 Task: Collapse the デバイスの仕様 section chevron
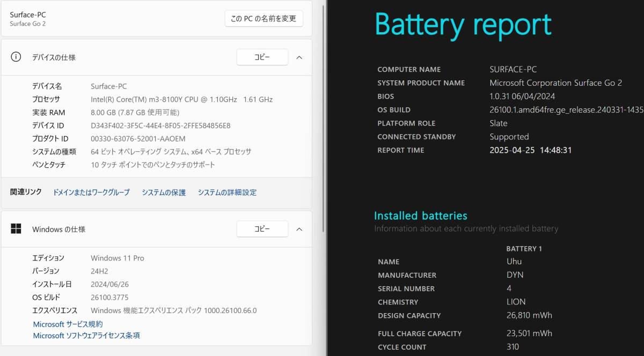coord(299,57)
